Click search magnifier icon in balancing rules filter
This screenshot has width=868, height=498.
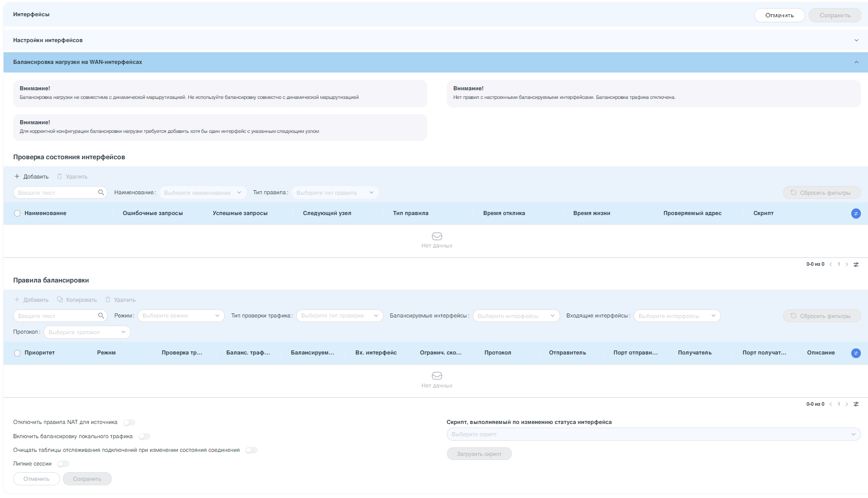click(101, 316)
